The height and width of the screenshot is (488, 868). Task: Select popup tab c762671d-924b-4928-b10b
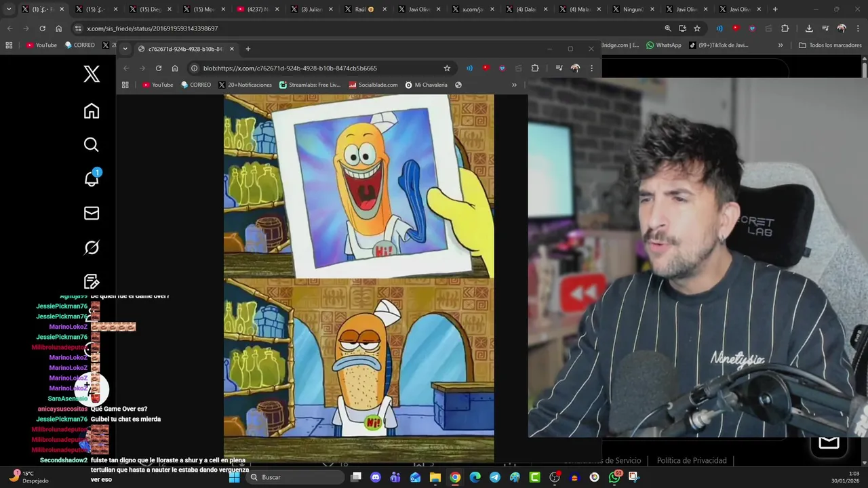[186, 49]
